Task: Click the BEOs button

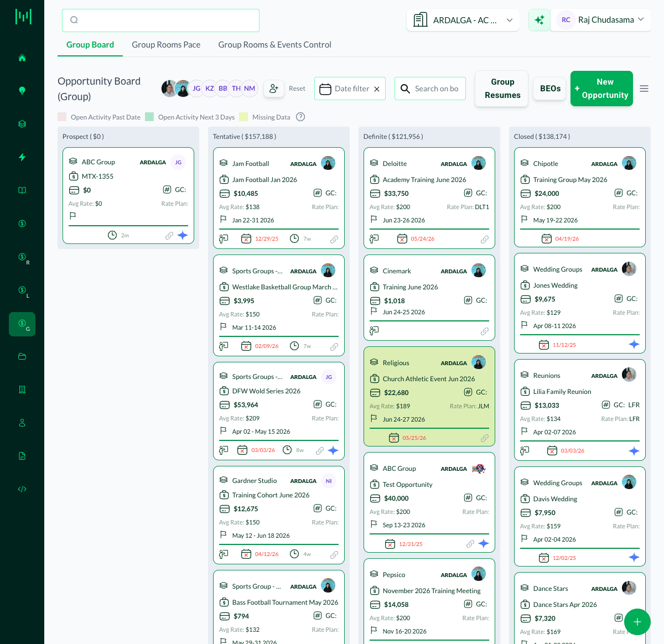Action: click(x=550, y=89)
